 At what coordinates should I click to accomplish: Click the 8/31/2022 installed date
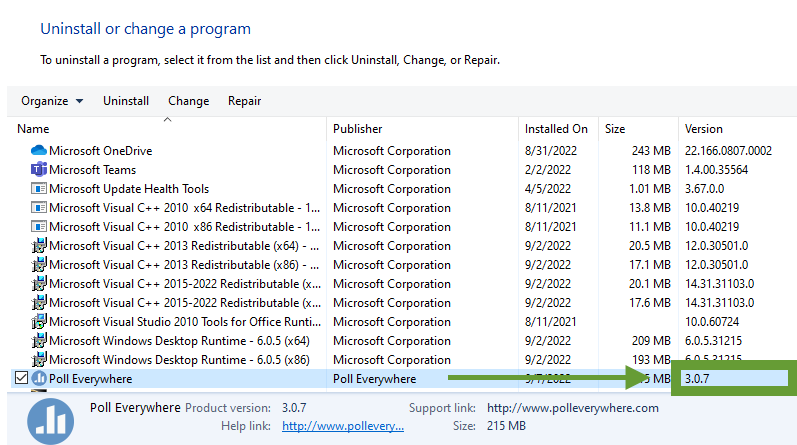tap(551, 151)
